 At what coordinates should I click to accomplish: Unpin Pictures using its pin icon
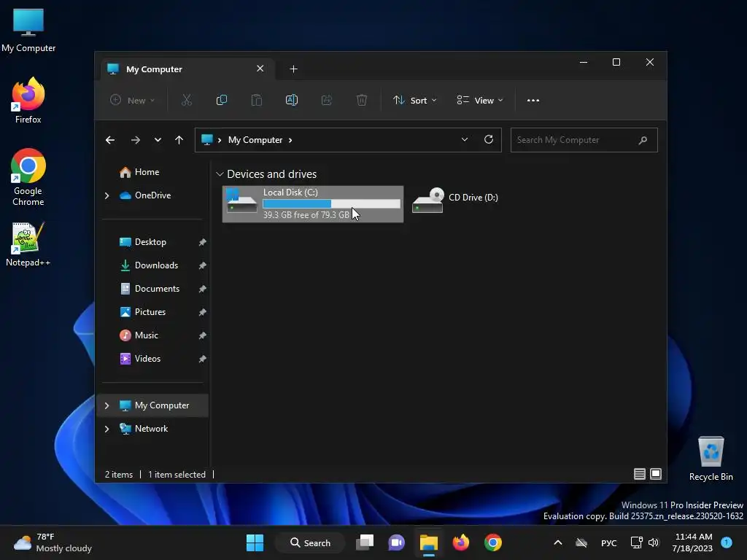[203, 312]
